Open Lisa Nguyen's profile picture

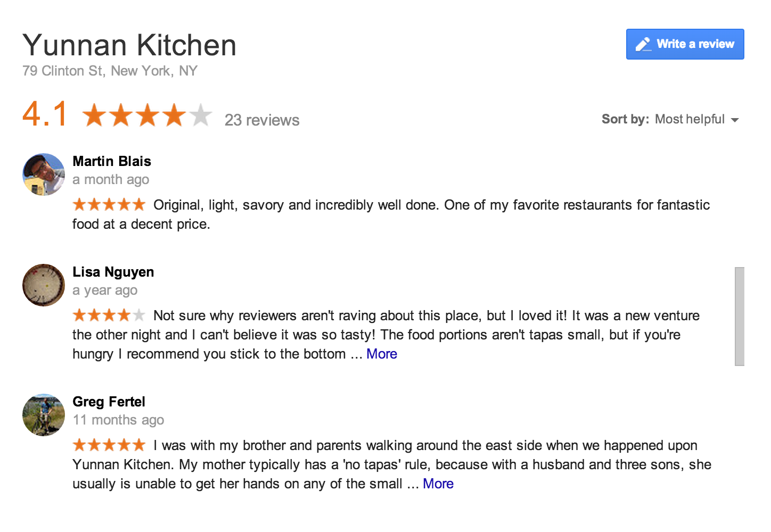[43, 285]
